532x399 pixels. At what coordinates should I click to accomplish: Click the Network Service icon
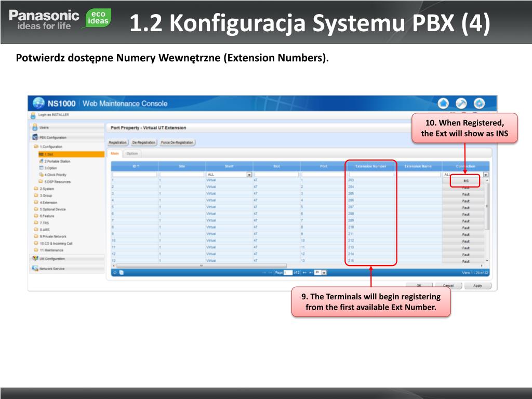[x=35, y=269]
